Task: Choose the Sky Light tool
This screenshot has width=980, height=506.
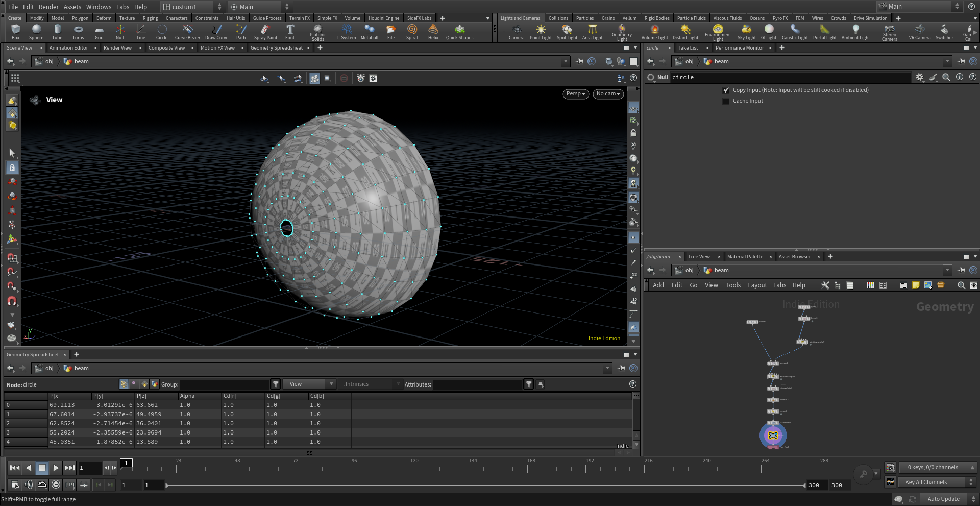Action: pos(746,32)
